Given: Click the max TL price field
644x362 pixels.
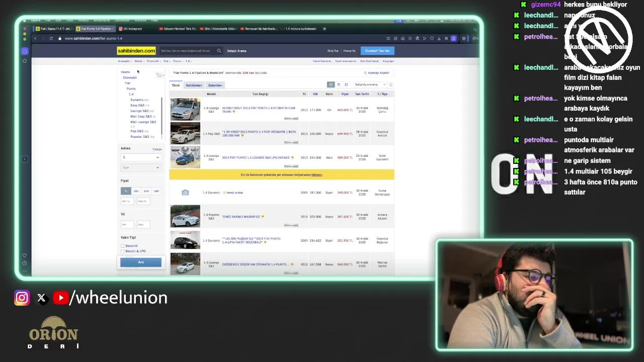Looking at the screenshot, I should pyautogui.click(x=143, y=201).
